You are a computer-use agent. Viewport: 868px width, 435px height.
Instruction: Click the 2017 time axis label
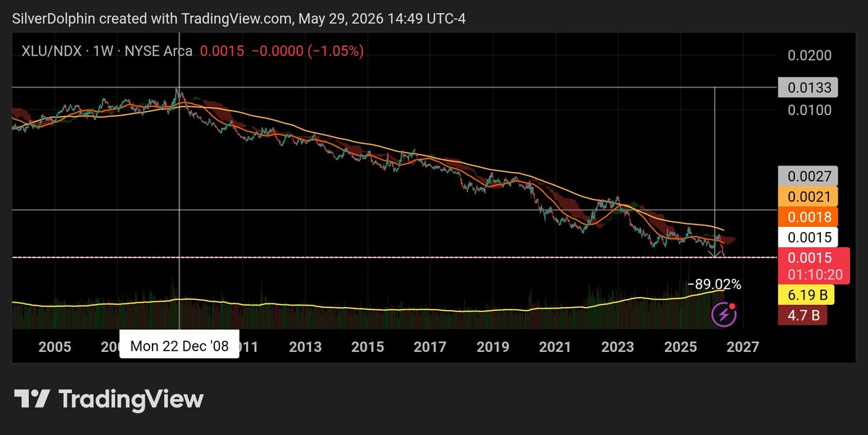coord(430,346)
